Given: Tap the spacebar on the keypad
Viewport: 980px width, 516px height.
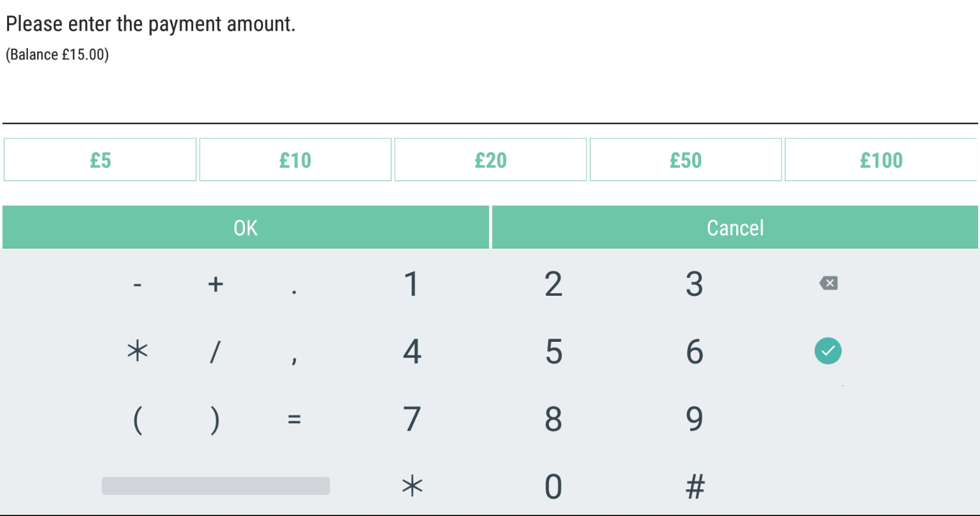Looking at the screenshot, I should [x=216, y=485].
